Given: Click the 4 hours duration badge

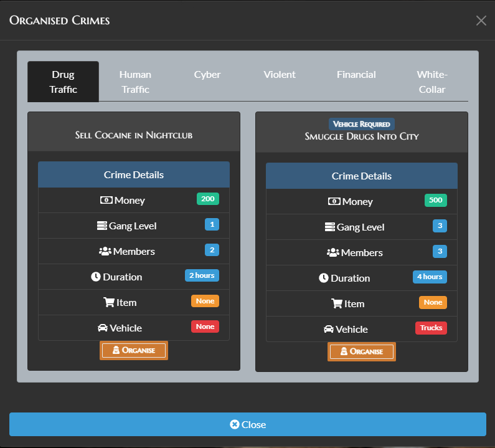Looking at the screenshot, I should [430, 277].
